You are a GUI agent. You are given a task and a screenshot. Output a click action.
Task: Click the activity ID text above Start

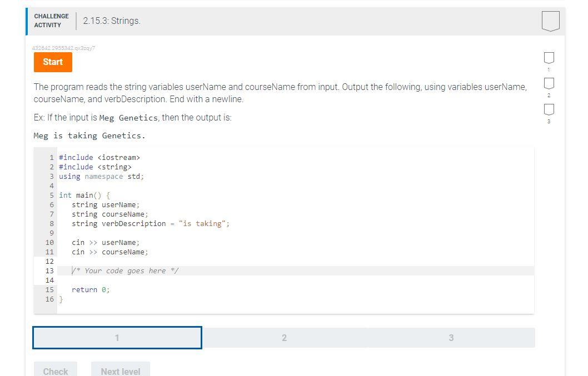(x=64, y=48)
